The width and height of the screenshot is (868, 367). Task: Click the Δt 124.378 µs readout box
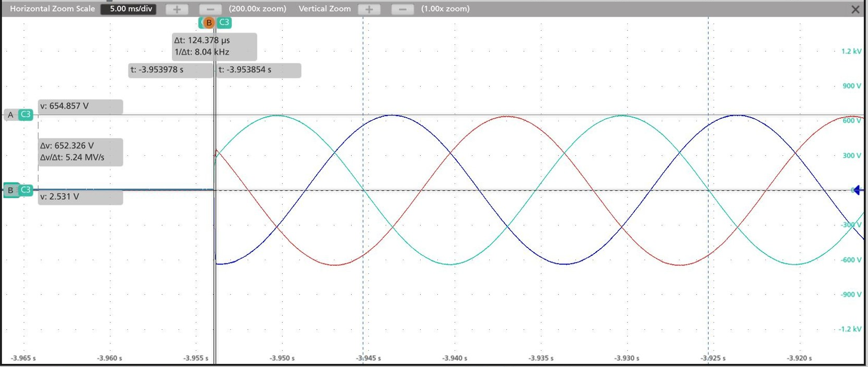[x=214, y=46]
